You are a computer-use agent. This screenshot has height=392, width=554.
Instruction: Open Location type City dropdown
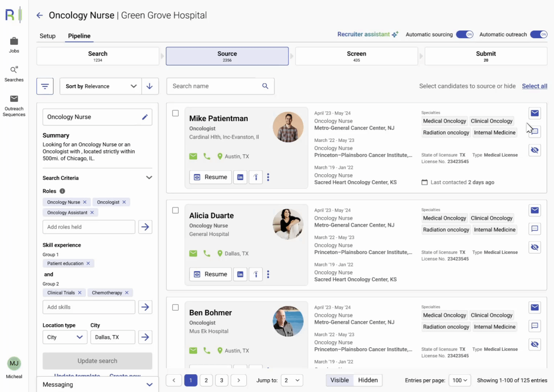(65, 337)
